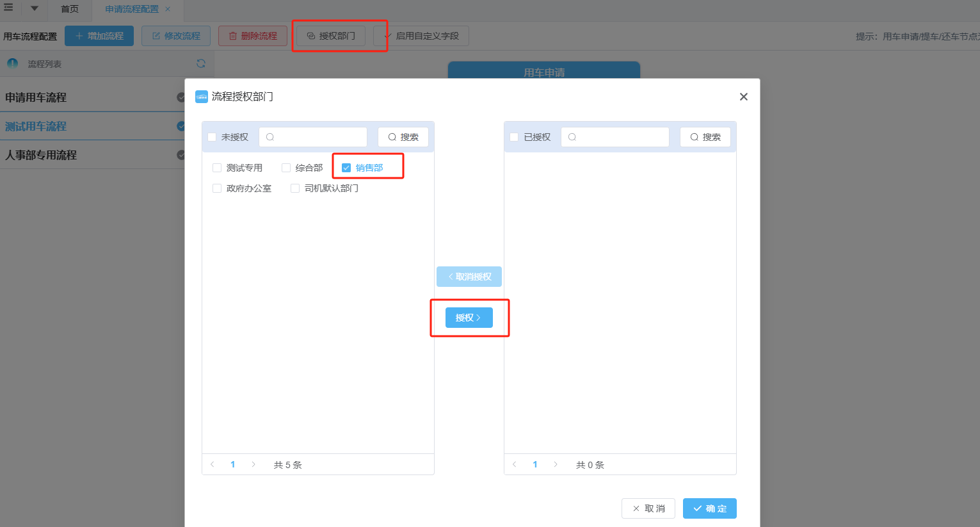Open the dropdown arrow beside the hamburger menu
Image resolution: width=980 pixels, height=527 pixels.
[35, 9]
